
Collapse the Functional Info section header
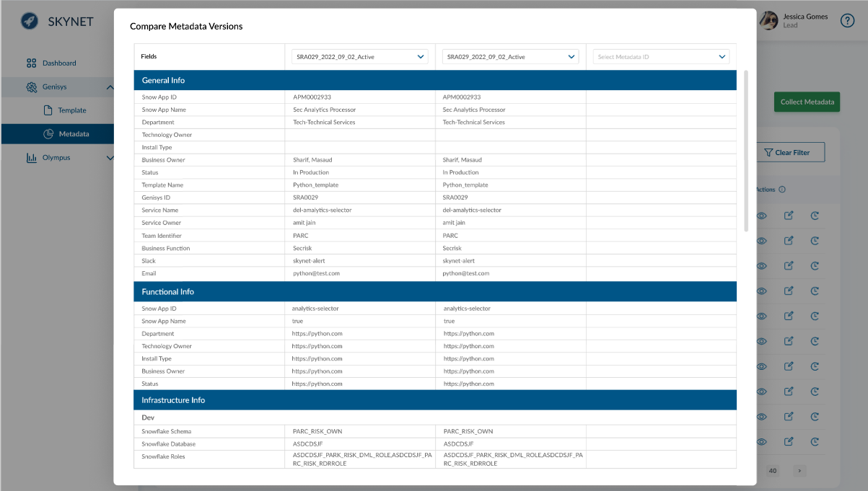click(x=435, y=291)
